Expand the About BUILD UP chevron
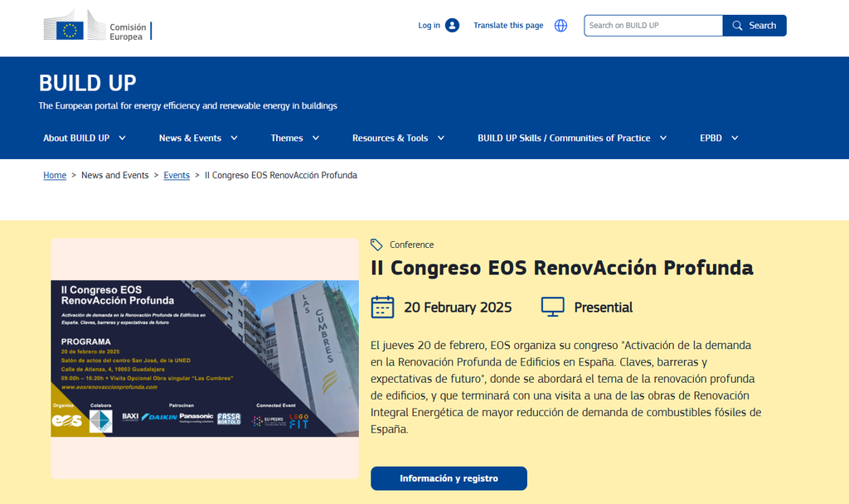 (x=123, y=138)
